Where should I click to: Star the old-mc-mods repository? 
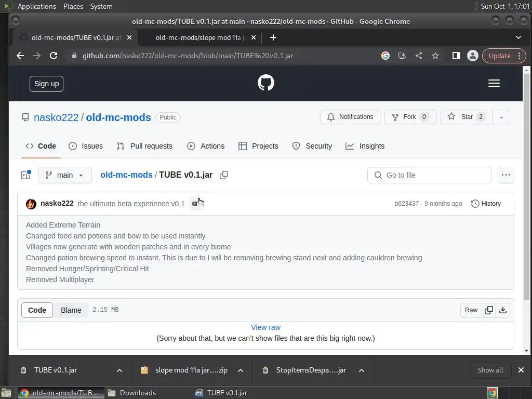(x=467, y=117)
